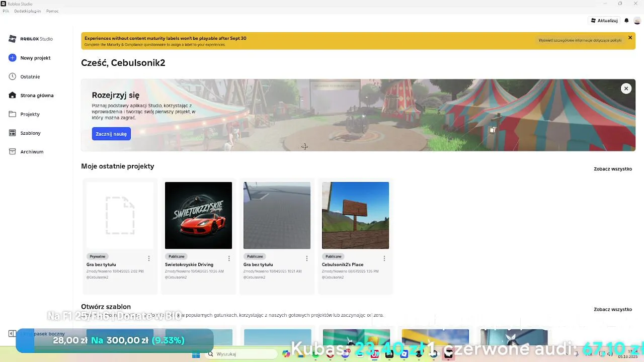Open the user avatar menu
The image size is (644, 362).
coord(637,21)
